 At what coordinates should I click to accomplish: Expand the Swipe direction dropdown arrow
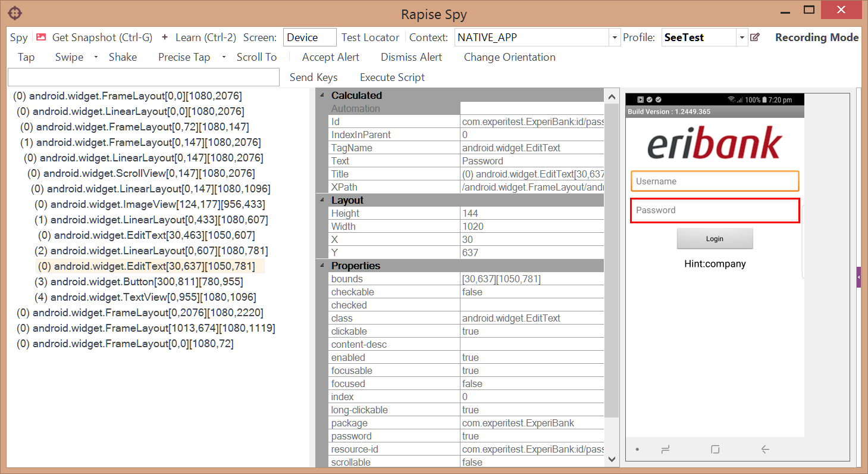click(96, 57)
